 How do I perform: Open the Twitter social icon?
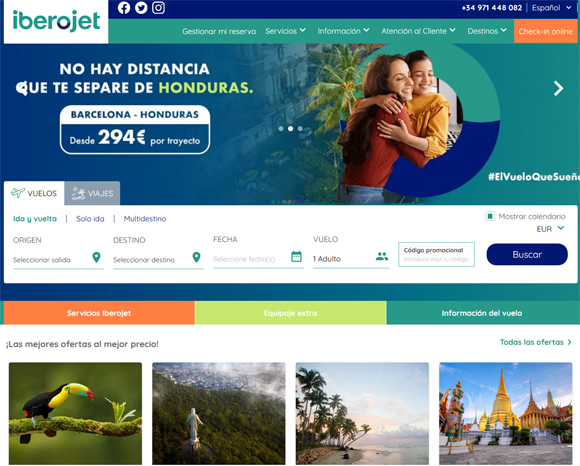pyautogui.click(x=141, y=8)
